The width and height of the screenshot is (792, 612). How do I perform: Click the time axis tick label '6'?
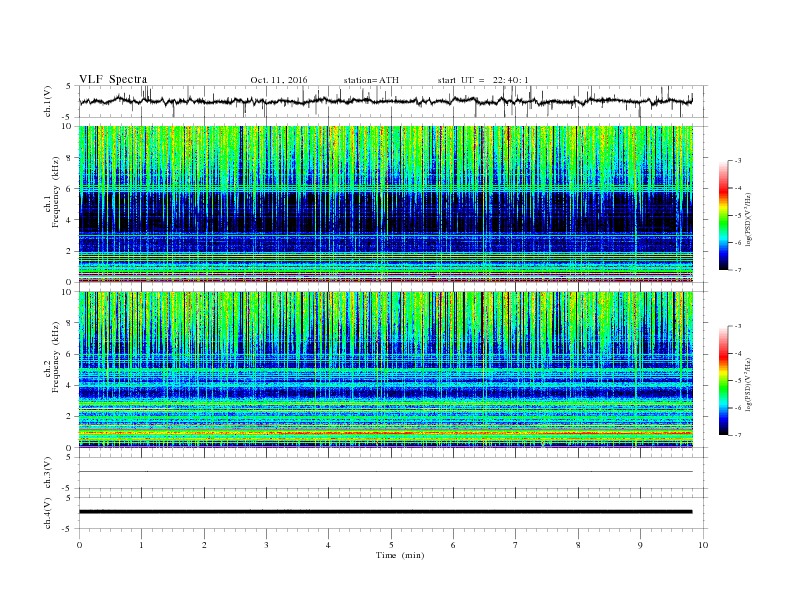point(454,545)
